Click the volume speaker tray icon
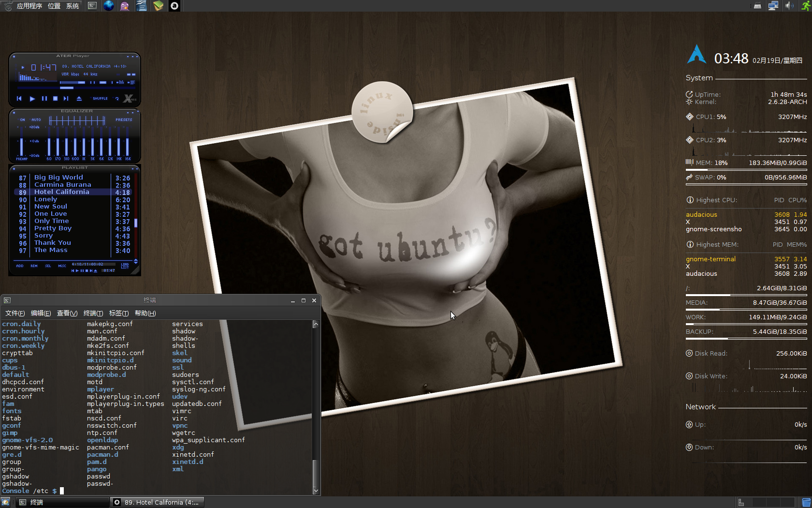 (x=789, y=6)
